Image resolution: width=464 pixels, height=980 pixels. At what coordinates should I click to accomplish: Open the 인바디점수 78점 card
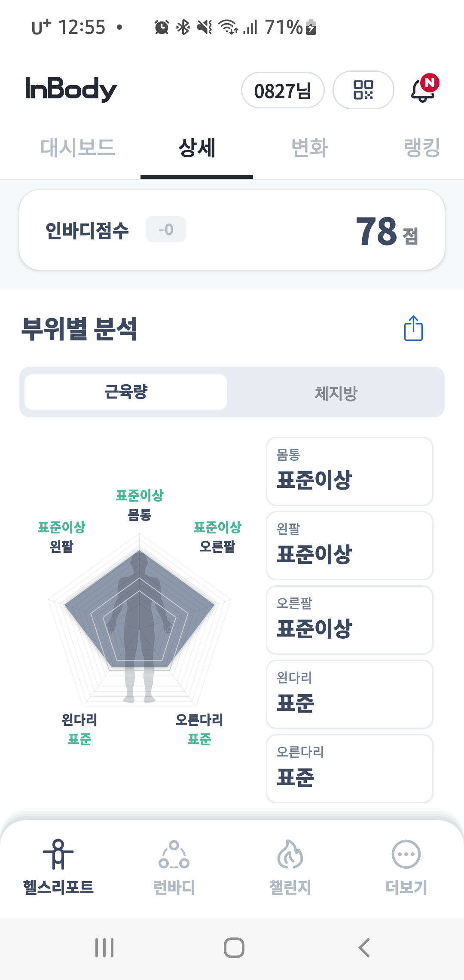(x=232, y=230)
